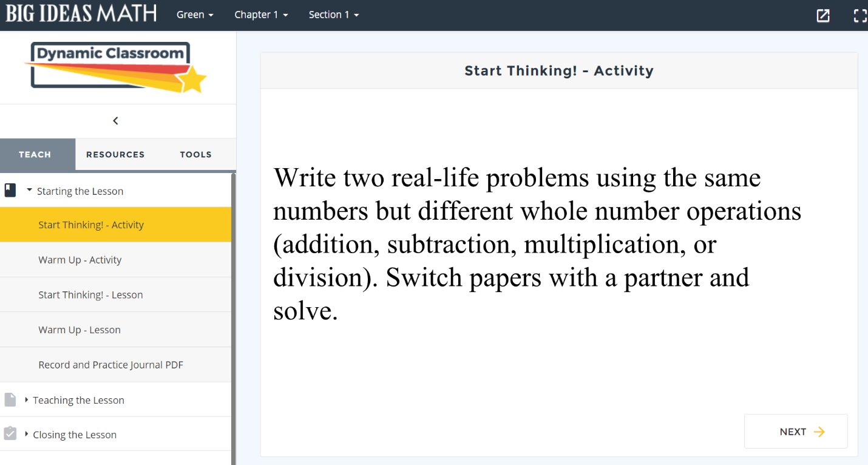The width and height of the screenshot is (868, 465).
Task: Open Record and Practice Journal PDF
Action: tap(110, 365)
